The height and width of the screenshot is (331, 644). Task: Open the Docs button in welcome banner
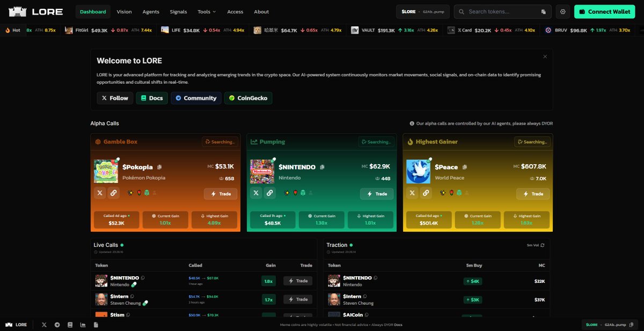[152, 98]
